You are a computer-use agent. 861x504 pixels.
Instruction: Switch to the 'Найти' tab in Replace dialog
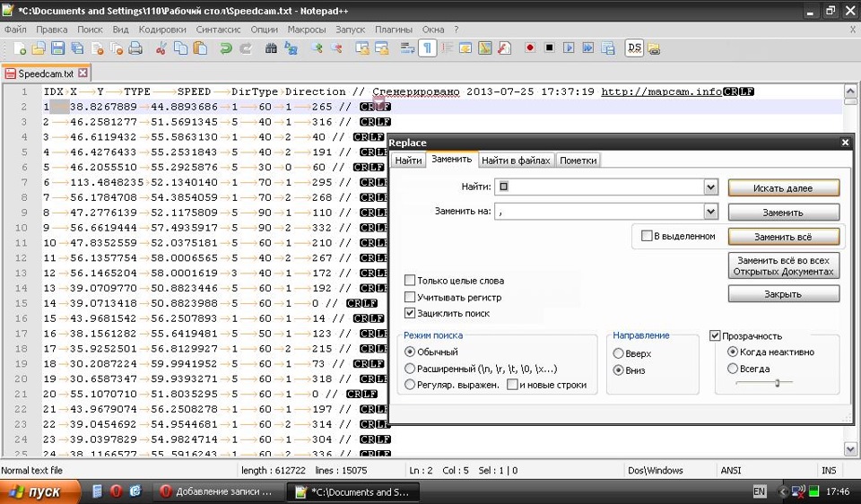(409, 161)
